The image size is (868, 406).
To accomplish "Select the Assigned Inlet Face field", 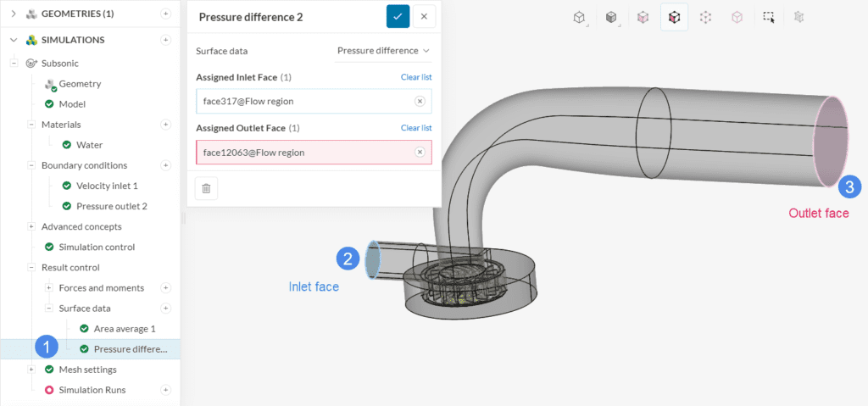I will pyautogui.click(x=314, y=102).
